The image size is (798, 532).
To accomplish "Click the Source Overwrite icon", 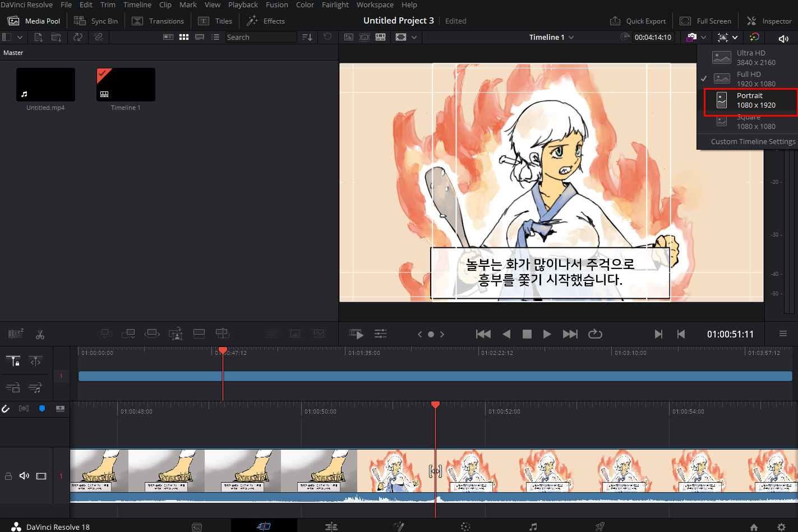I will point(223,334).
